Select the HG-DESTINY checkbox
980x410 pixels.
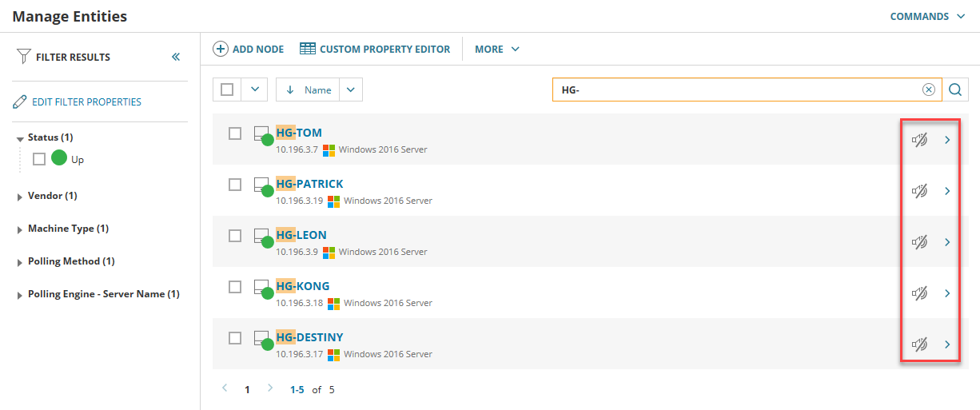click(x=235, y=338)
